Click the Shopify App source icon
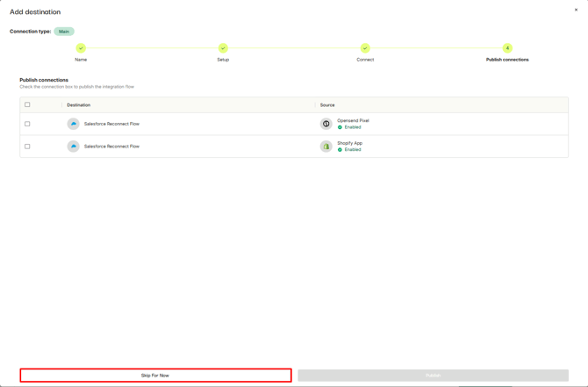588x387 pixels. 326,147
